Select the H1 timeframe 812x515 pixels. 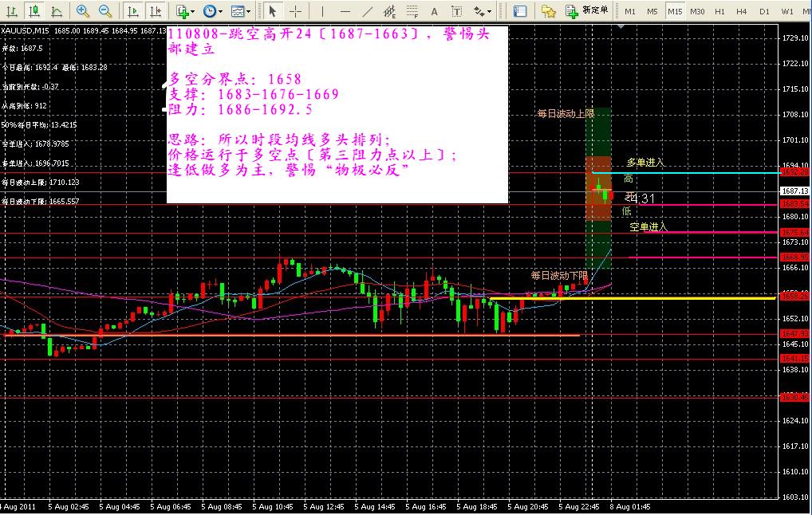pos(719,11)
